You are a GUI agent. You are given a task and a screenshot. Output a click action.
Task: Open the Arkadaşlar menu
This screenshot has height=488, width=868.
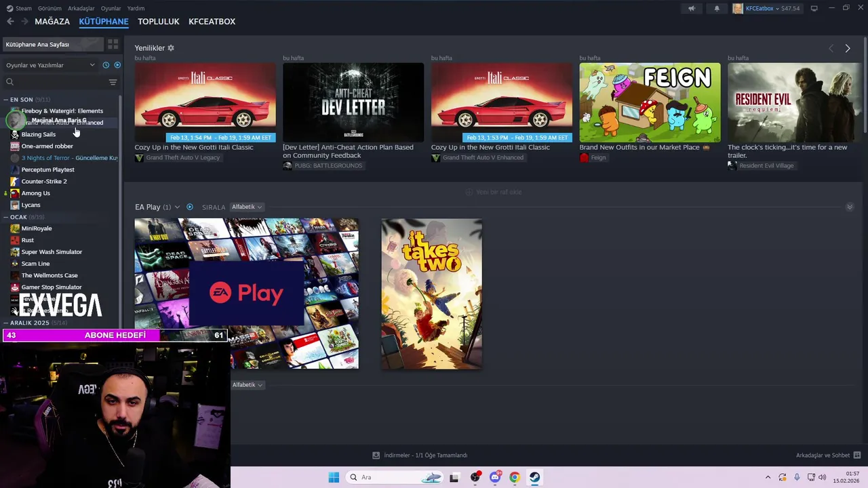[x=81, y=8]
